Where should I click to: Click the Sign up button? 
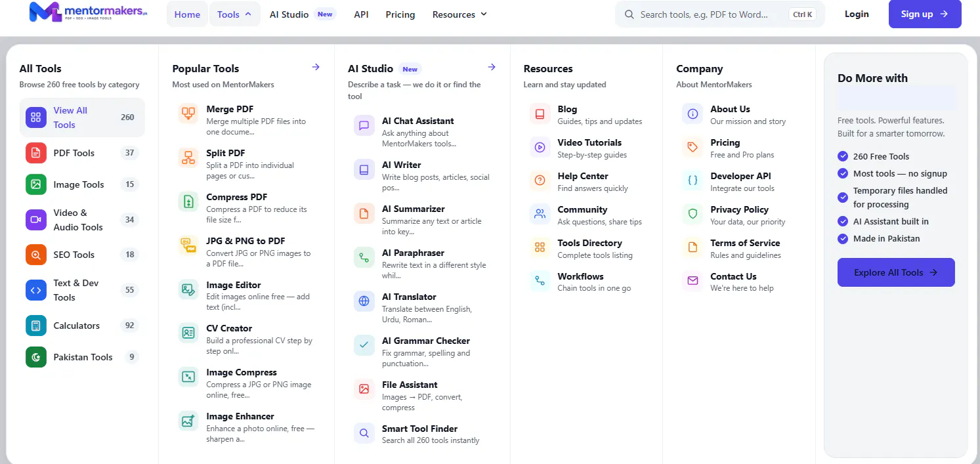[x=925, y=14]
